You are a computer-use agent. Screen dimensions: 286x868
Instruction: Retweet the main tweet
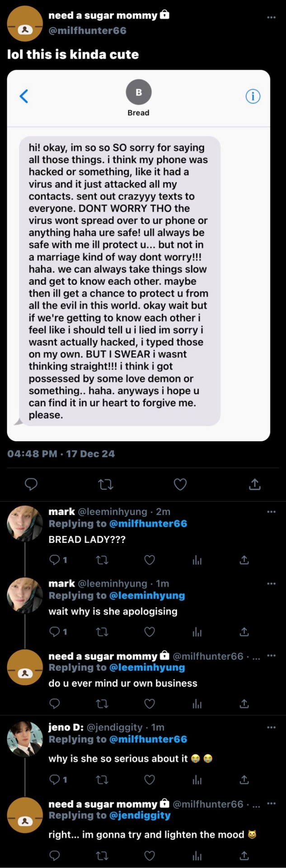[106, 485]
